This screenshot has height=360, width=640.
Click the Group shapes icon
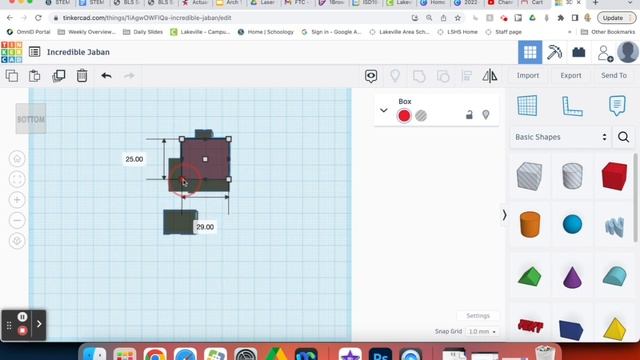419,76
